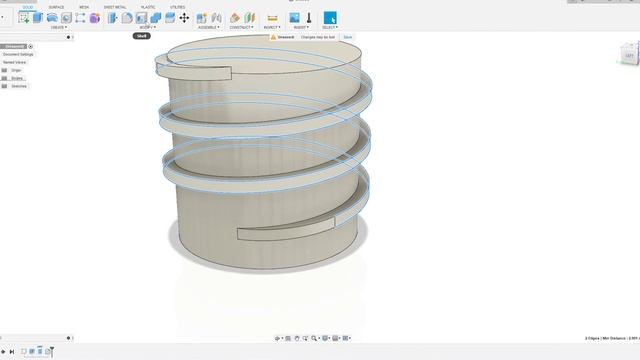Collapse the Comments panel dot
The image size is (640, 360).
click(x=68, y=338)
